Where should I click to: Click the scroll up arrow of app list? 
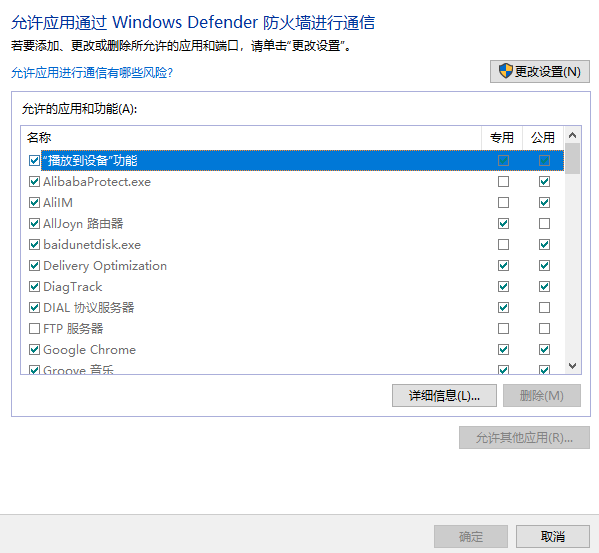[x=572, y=135]
